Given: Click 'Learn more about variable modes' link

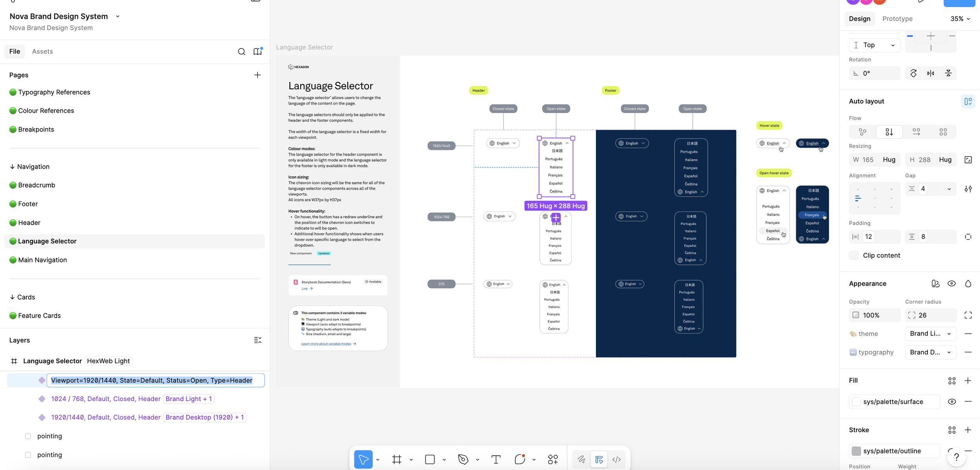Looking at the screenshot, I should (x=326, y=344).
